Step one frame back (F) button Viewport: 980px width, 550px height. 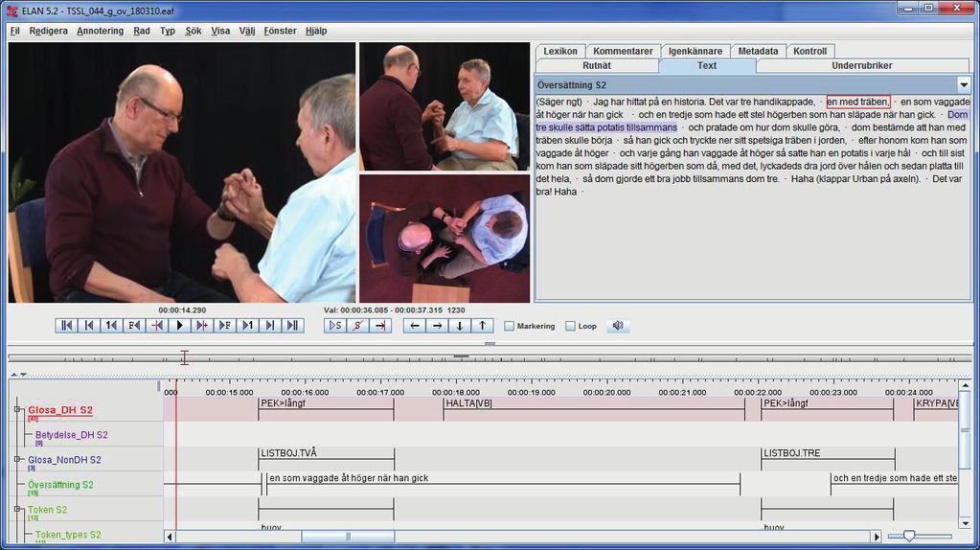pyautogui.click(x=134, y=326)
